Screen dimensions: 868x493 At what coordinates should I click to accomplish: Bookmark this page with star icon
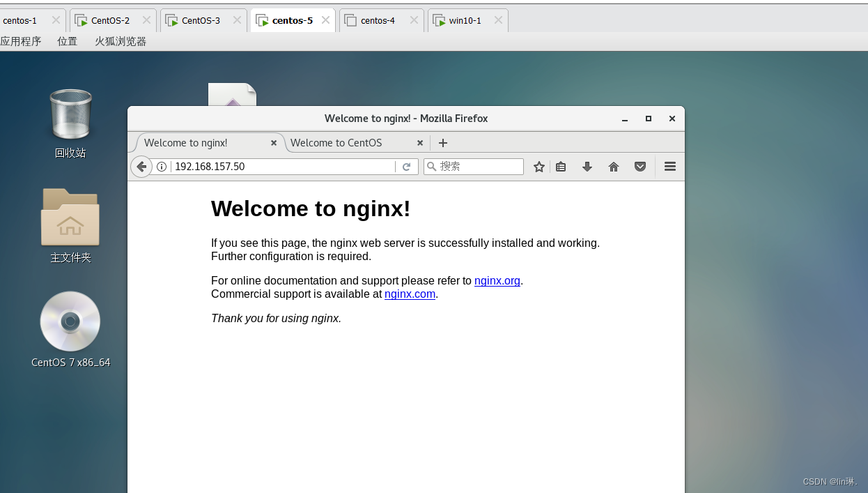(x=538, y=167)
